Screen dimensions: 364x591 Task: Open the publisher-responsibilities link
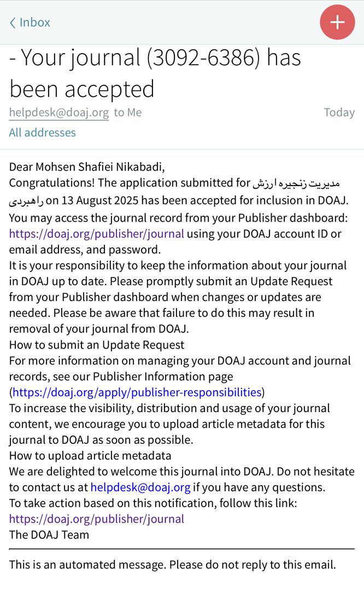tap(137, 392)
